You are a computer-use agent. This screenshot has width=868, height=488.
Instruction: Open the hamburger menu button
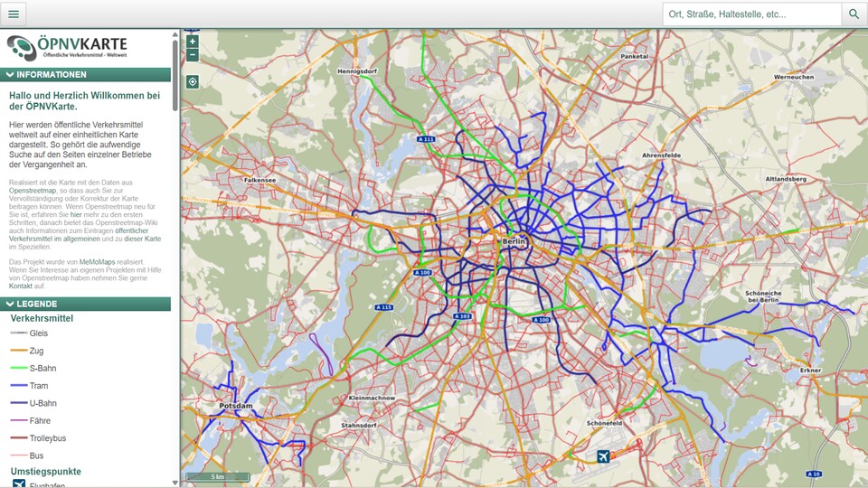[x=14, y=14]
